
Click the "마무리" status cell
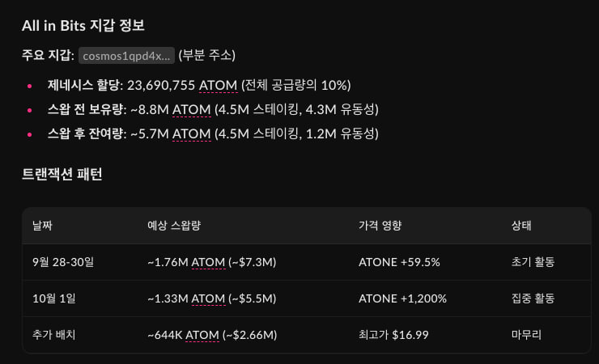(x=528, y=334)
